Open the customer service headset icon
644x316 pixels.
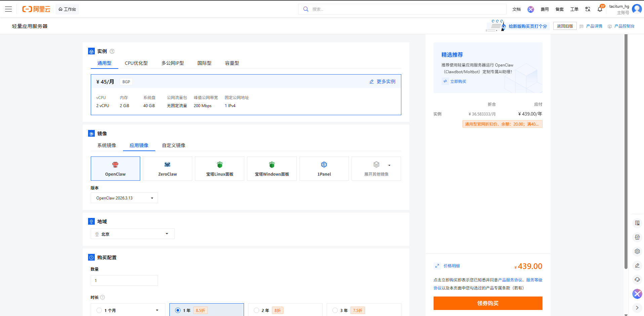click(x=637, y=280)
